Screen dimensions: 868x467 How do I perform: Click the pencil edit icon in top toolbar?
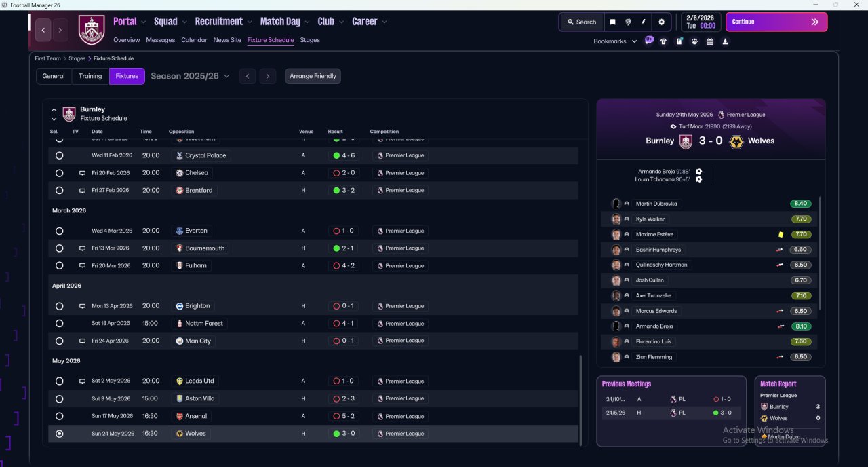[644, 22]
